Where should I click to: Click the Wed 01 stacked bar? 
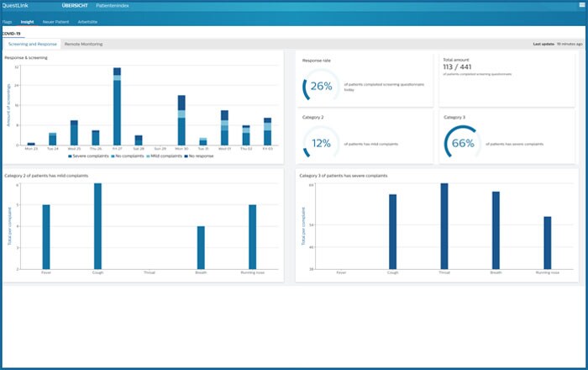coord(224,128)
